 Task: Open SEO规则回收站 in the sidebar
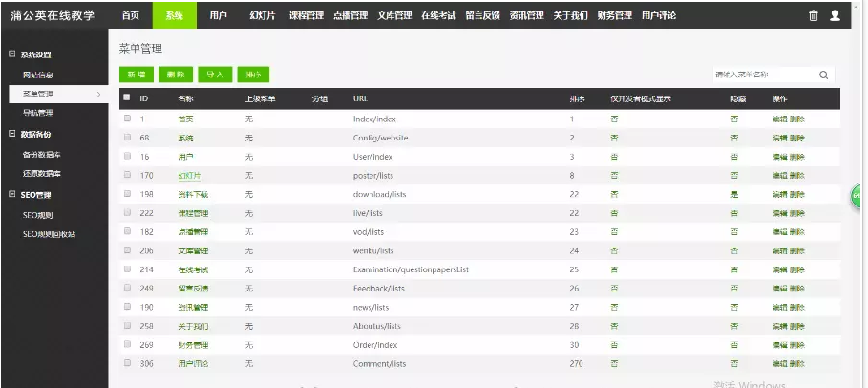(x=49, y=234)
